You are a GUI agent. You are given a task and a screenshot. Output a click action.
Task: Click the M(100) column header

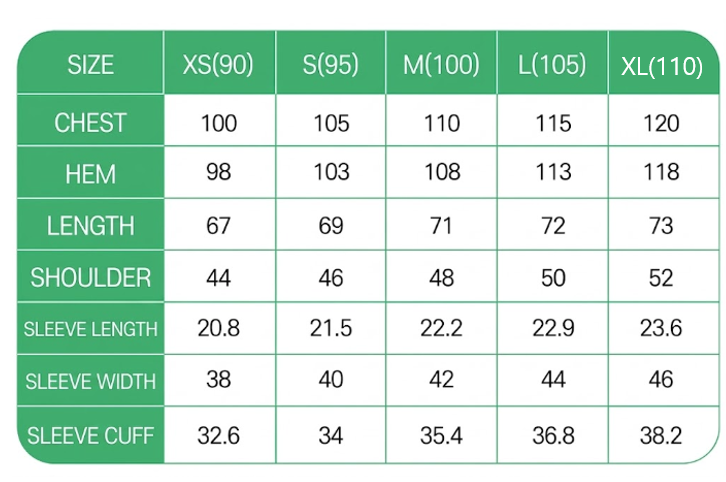[x=441, y=66]
